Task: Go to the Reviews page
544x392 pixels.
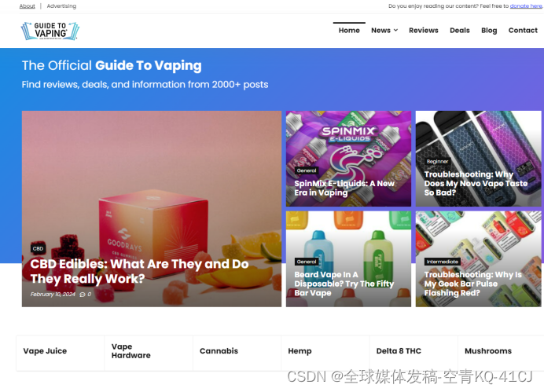Action: click(423, 30)
